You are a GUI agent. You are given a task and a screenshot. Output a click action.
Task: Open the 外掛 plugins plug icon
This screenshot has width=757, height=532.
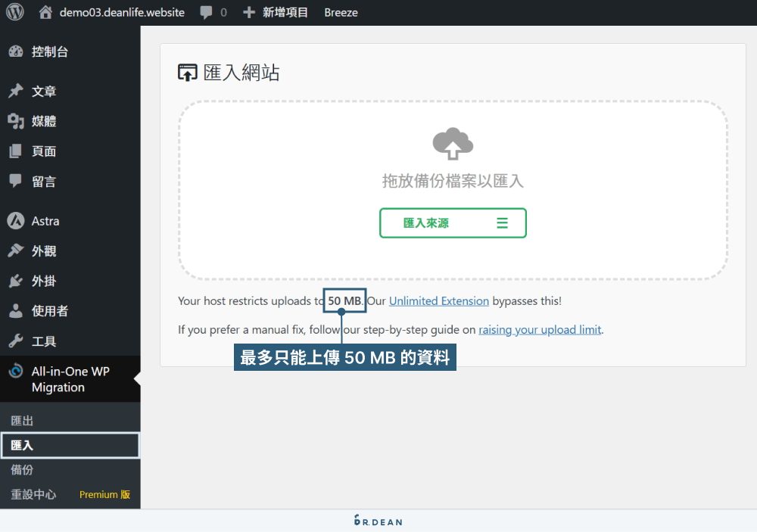pyautogui.click(x=17, y=281)
